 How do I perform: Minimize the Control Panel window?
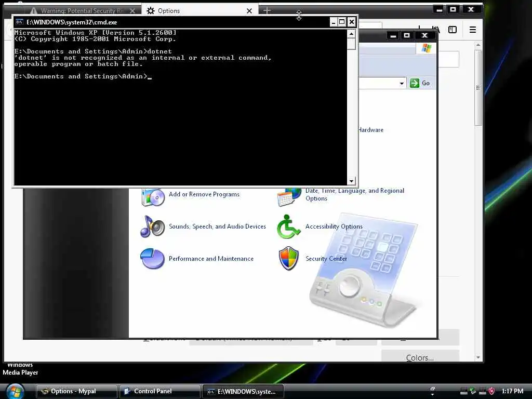[393, 35]
